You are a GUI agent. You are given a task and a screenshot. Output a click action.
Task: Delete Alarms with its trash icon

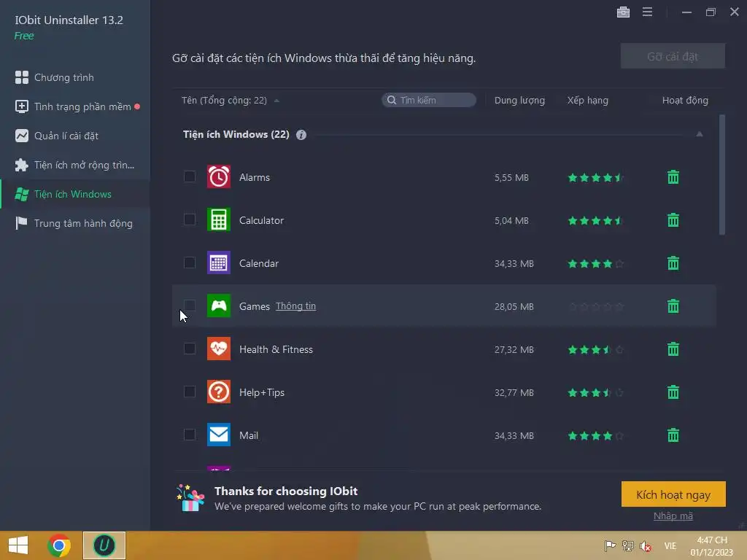673,176
